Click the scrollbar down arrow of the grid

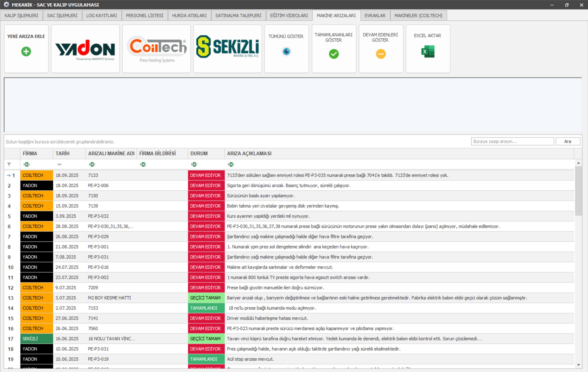(x=578, y=365)
